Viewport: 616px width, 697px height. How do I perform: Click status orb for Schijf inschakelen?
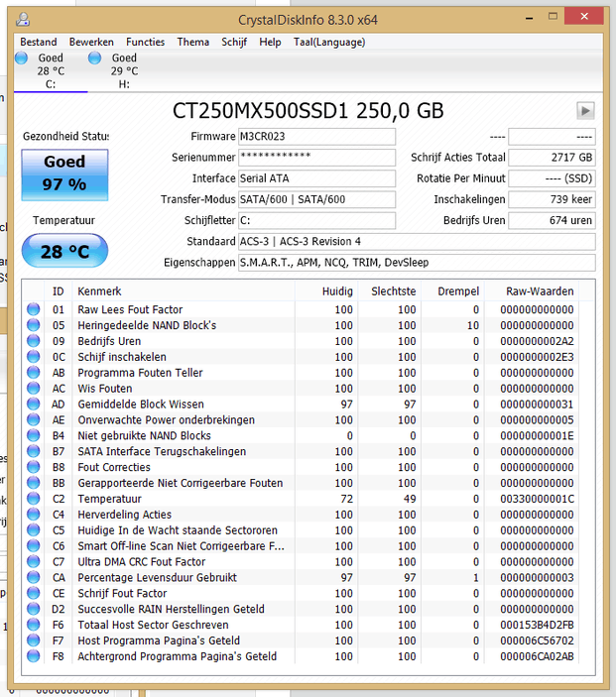click(34, 357)
